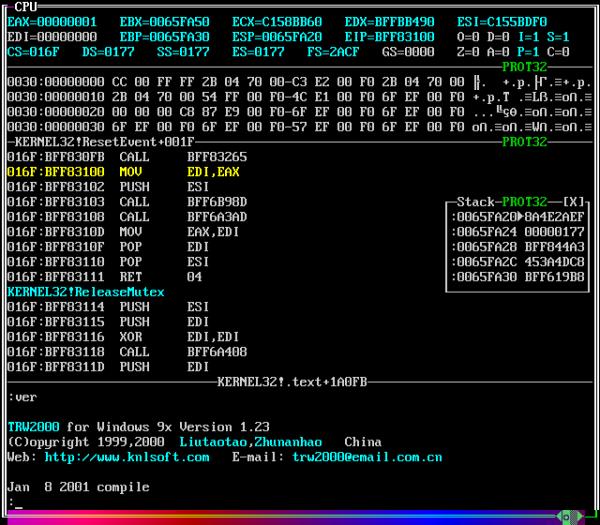
Task: Click the GS=0000 segment register
Action: pyautogui.click(x=408, y=52)
